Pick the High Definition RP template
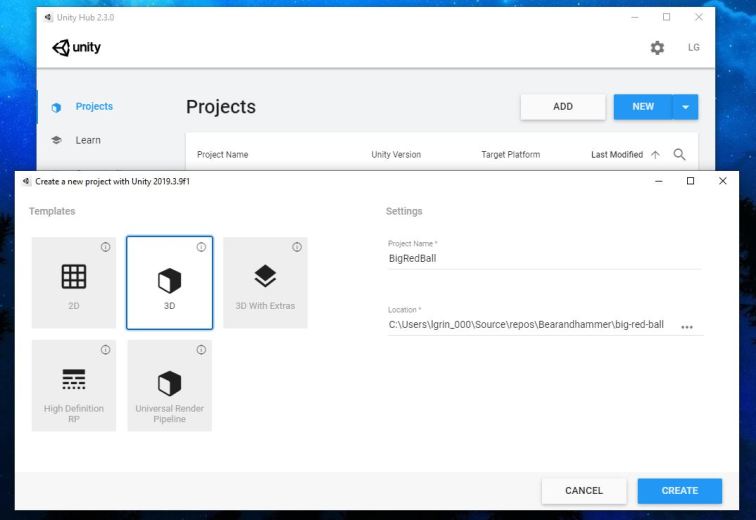 pos(74,386)
